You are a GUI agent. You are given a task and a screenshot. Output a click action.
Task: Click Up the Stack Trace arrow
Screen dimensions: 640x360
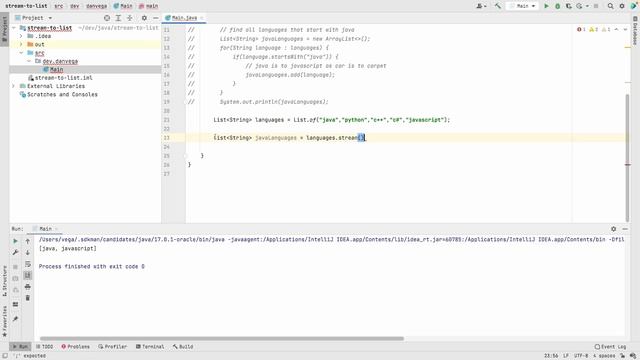(28, 241)
